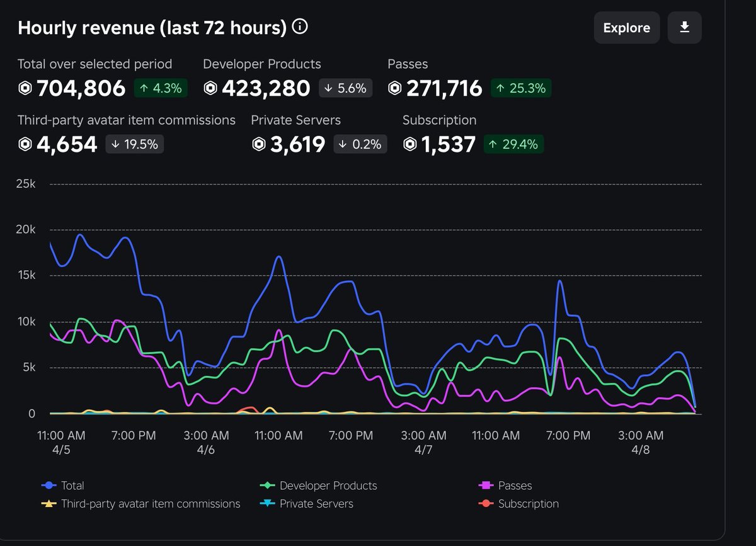
Task: Click the 3:00 AM 4/7 axis label
Action: 424,443
